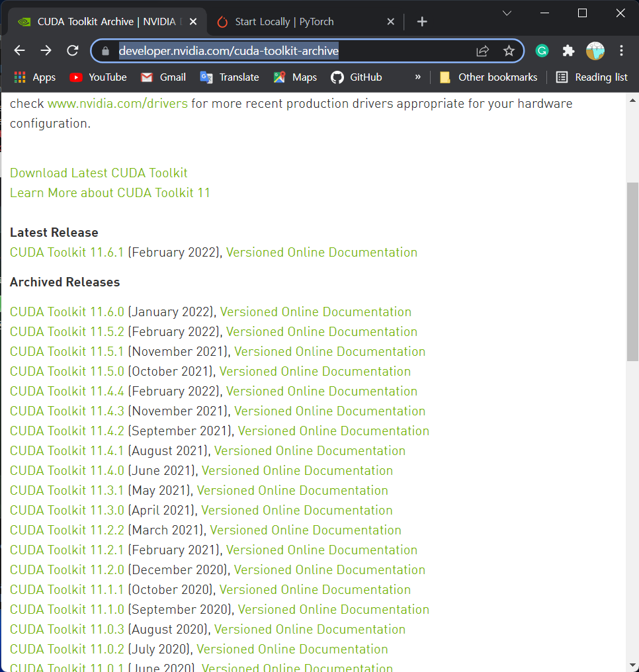
Task: Open the Translate bookmark
Action: click(x=230, y=77)
